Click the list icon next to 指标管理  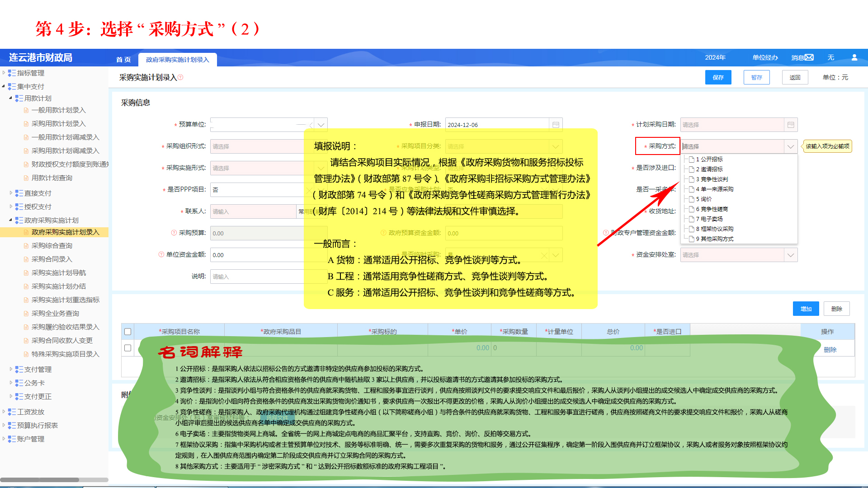click(x=12, y=73)
